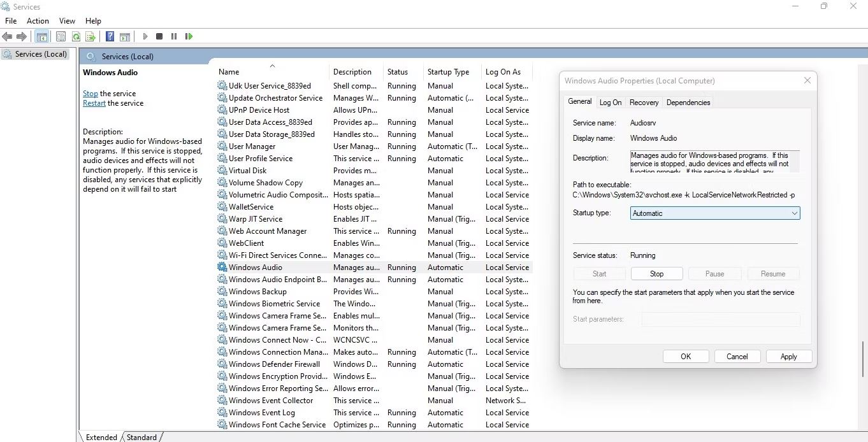Click the Pause Service toolbar icon
This screenshot has height=442, width=868.
coord(174,37)
